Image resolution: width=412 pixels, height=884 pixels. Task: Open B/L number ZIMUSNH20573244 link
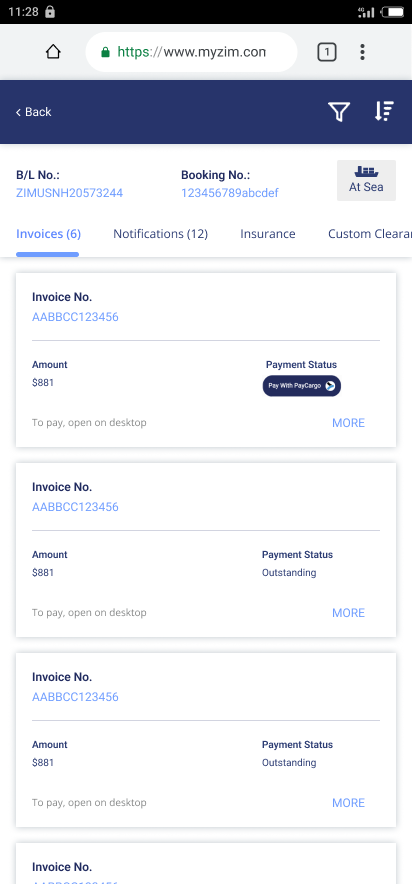click(69, 193)
